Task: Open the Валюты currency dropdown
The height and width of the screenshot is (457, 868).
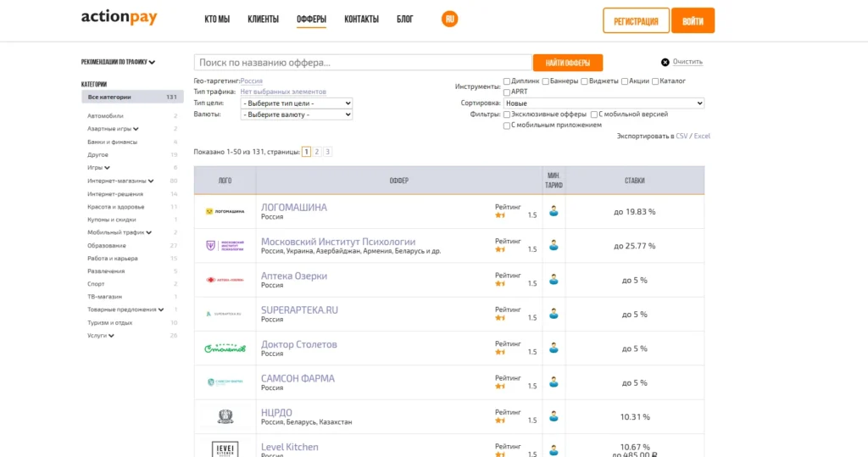Action: tap(296, 114)
